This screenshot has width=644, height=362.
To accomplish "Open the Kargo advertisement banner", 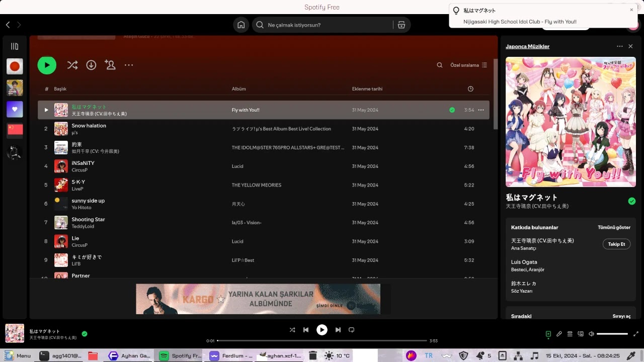I will tap(258, 299).
